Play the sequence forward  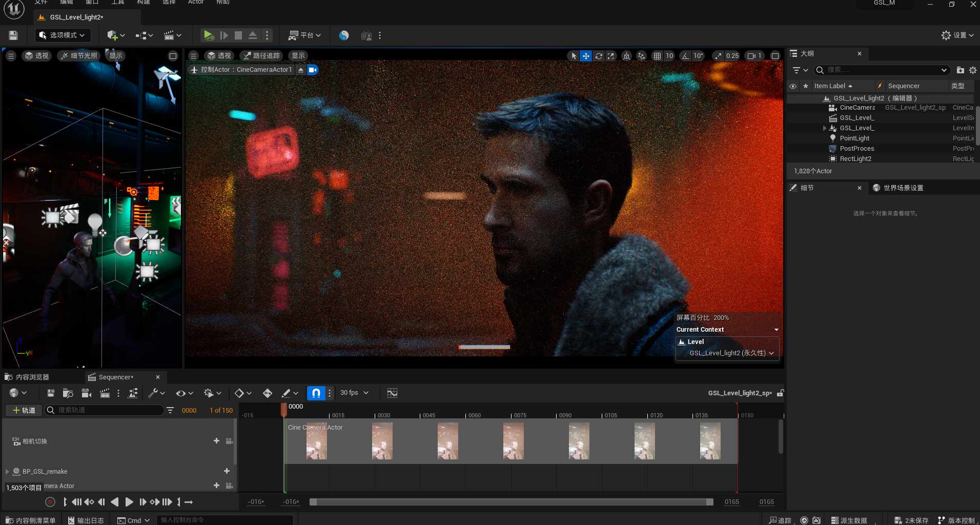tap(129, 502)
